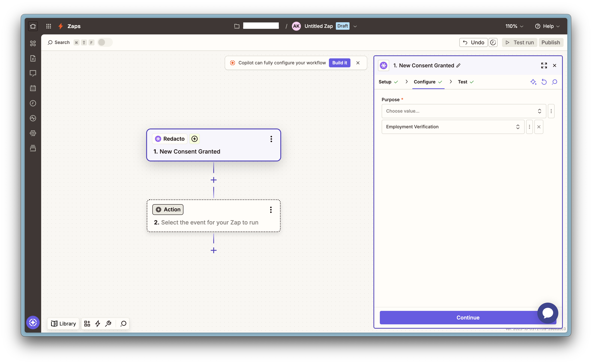Click the AI sparkle icon in step panel

(x=533, y=82)
